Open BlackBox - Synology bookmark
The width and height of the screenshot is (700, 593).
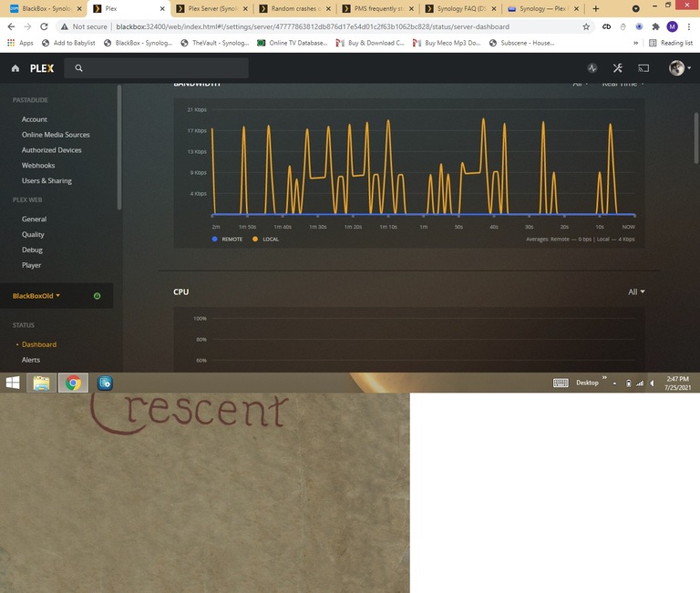[138, 43]
